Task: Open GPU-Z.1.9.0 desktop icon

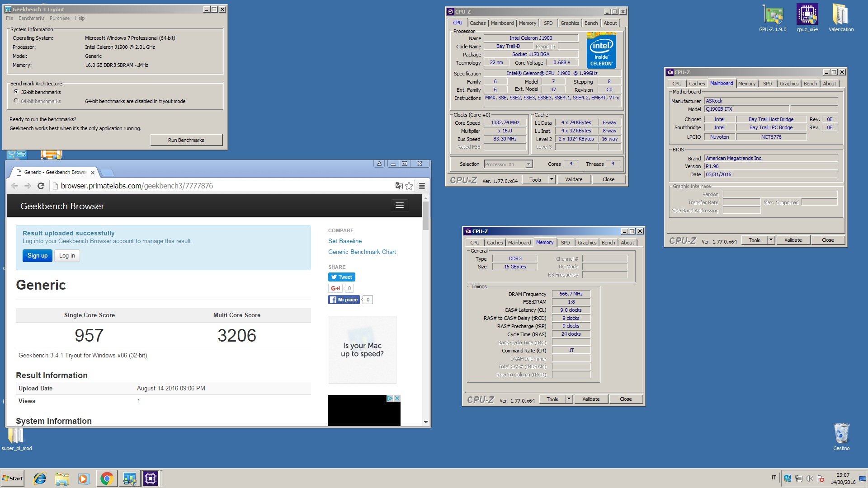Action: (773, 18)
